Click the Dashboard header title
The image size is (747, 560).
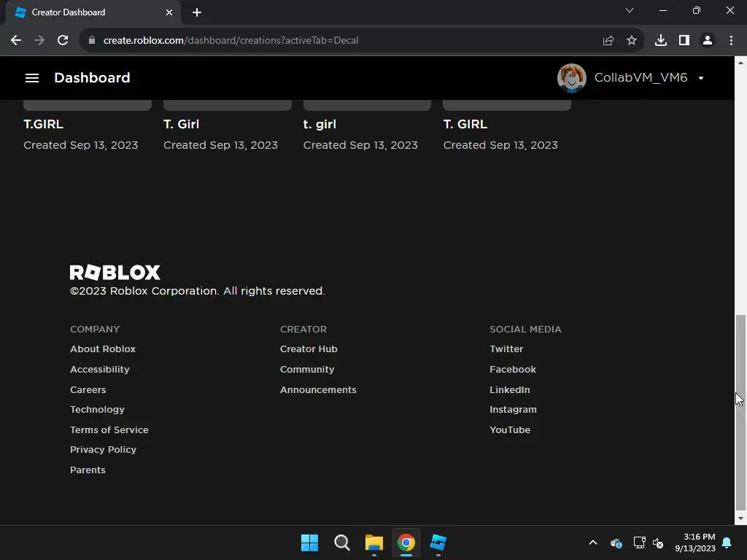pos(92,78)
